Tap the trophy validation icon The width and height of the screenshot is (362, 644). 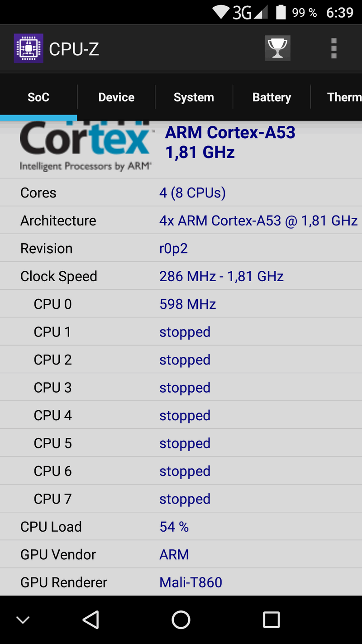[x=277, y=48]
